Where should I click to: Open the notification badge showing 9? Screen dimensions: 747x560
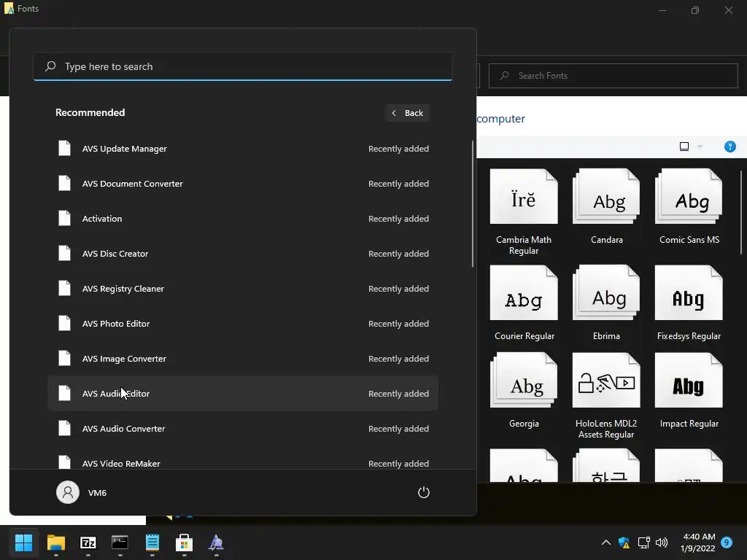click(727, 542)
